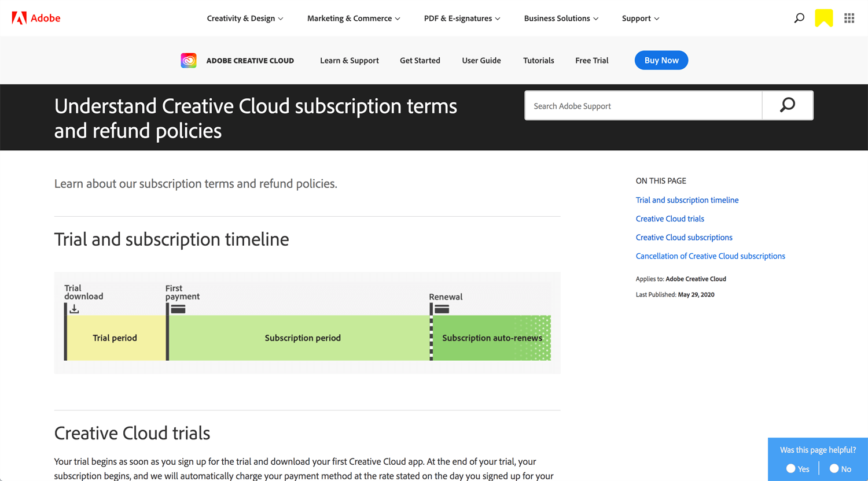This screenshot has height=481, width=868.
Task: Click the light green Subscription period block
Action: pyautogui.click(x=299, y=338)
